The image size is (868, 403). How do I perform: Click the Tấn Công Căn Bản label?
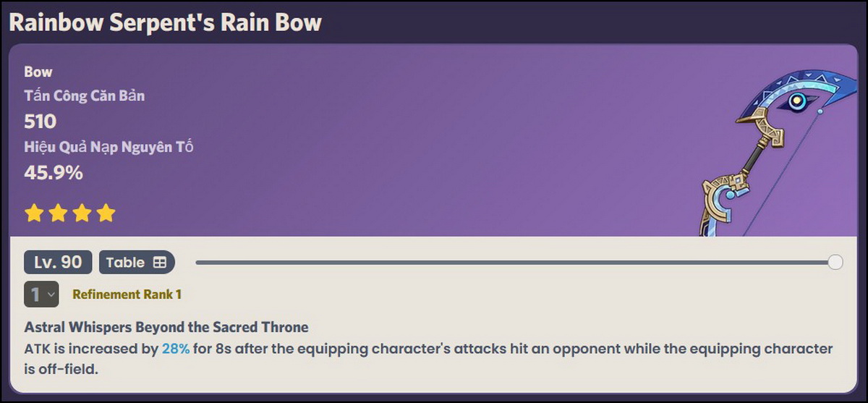point(84,96)
